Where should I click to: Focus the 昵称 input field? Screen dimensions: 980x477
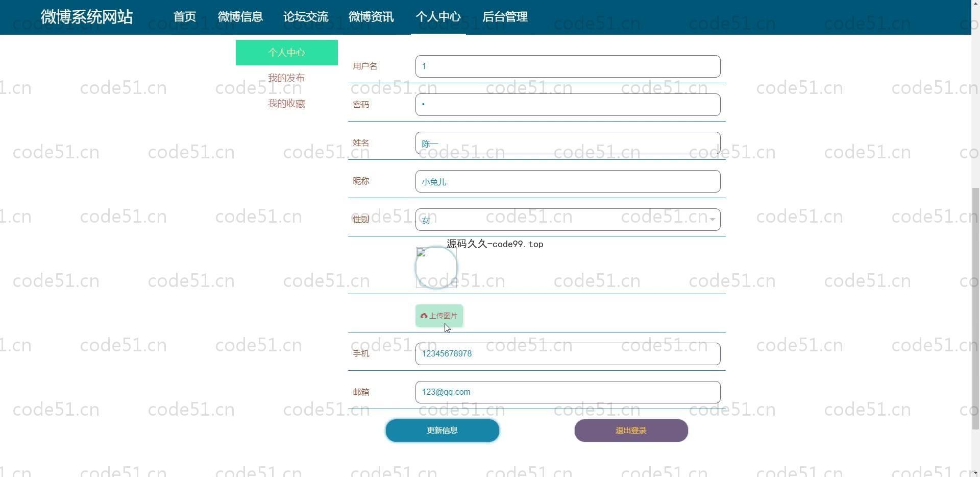568,181
